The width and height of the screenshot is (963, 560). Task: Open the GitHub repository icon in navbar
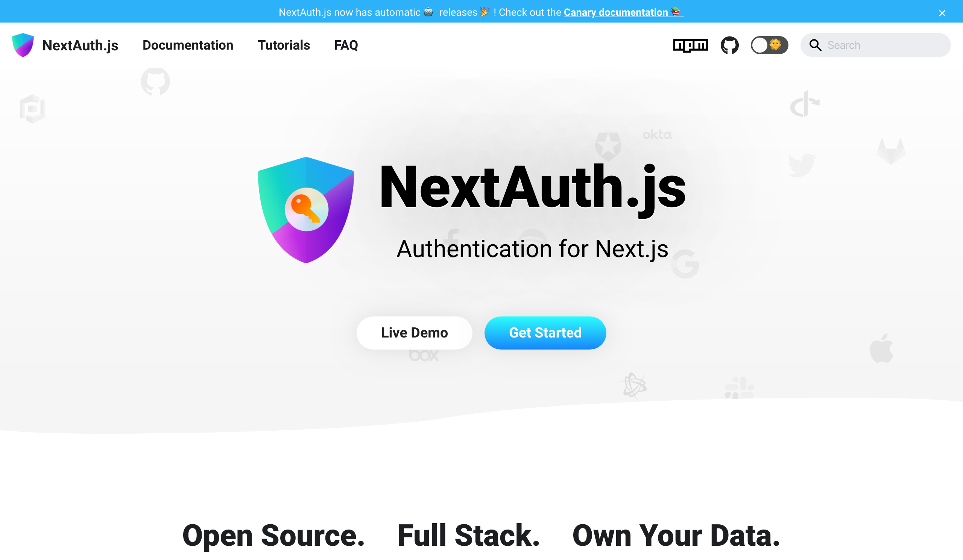click(x=729, y=45)
